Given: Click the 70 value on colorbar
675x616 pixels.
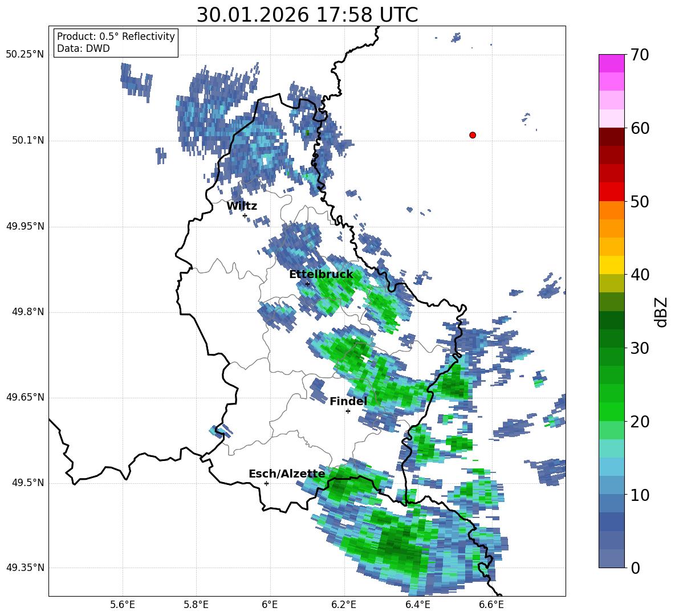Looking at the screenshot, I should coord(640,55).
